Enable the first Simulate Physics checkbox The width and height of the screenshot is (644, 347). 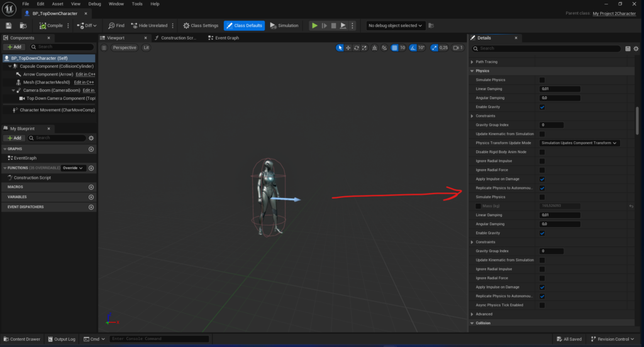(x=542, y=80)
